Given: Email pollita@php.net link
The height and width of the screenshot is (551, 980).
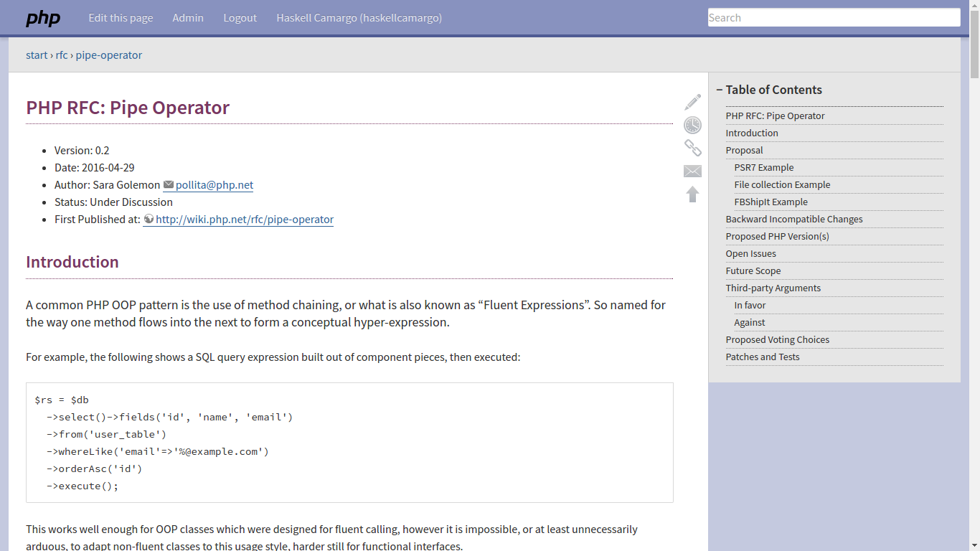Looking at the screenshot, I should pos(215,185).
